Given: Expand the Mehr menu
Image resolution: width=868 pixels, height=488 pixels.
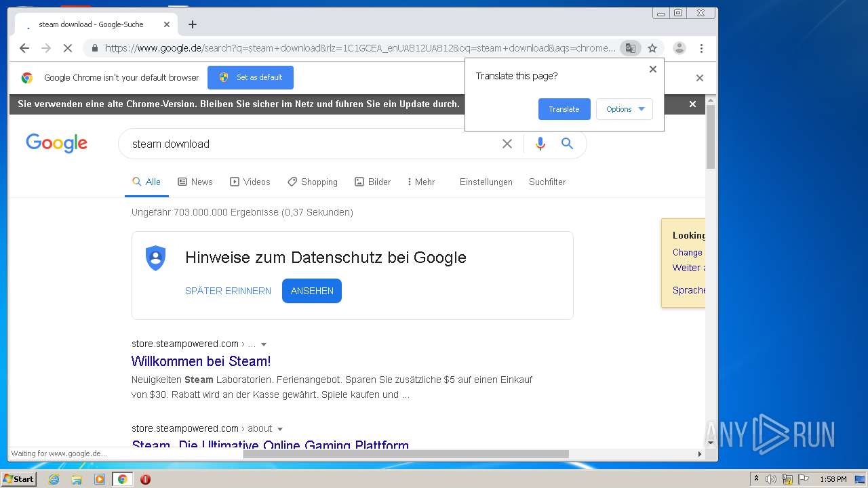Looking at the screenshot, I should coord(421,182).
